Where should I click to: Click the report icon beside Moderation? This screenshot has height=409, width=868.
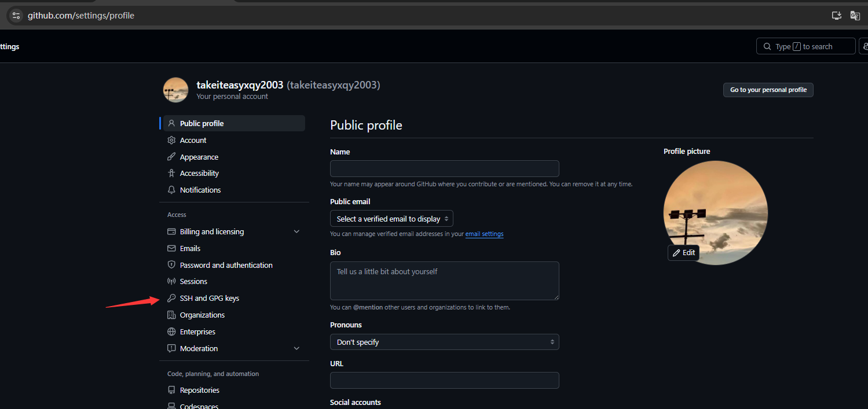(171, 348)
